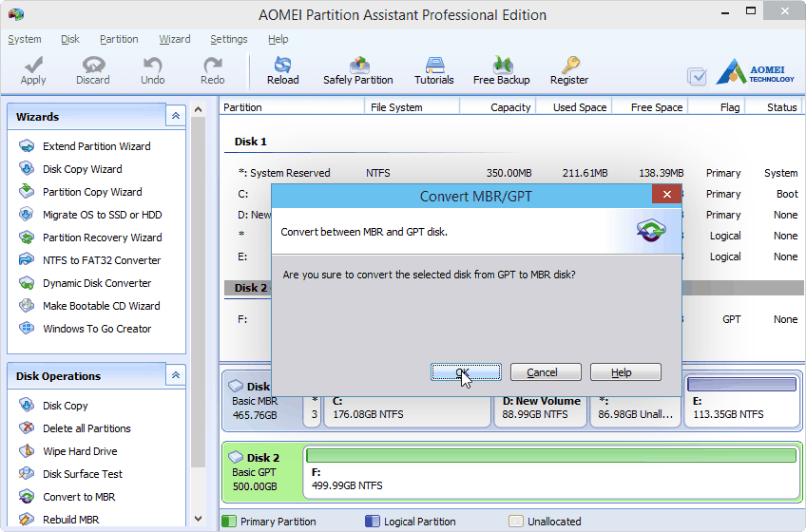Click the Flag column header
Image resolution: width=806 pixels, height=532 pixels.
717,107
